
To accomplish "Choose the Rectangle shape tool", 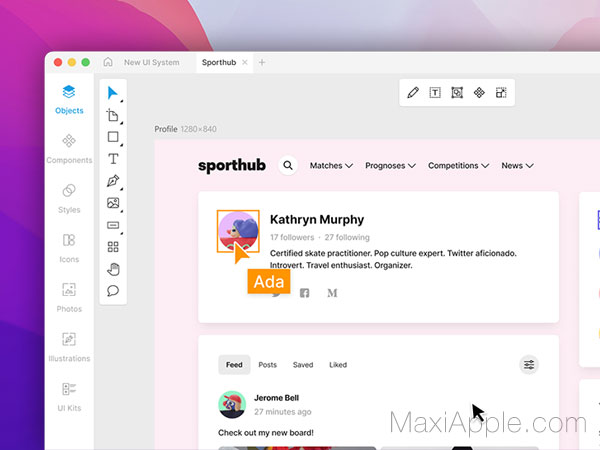I will click(113, 137).
